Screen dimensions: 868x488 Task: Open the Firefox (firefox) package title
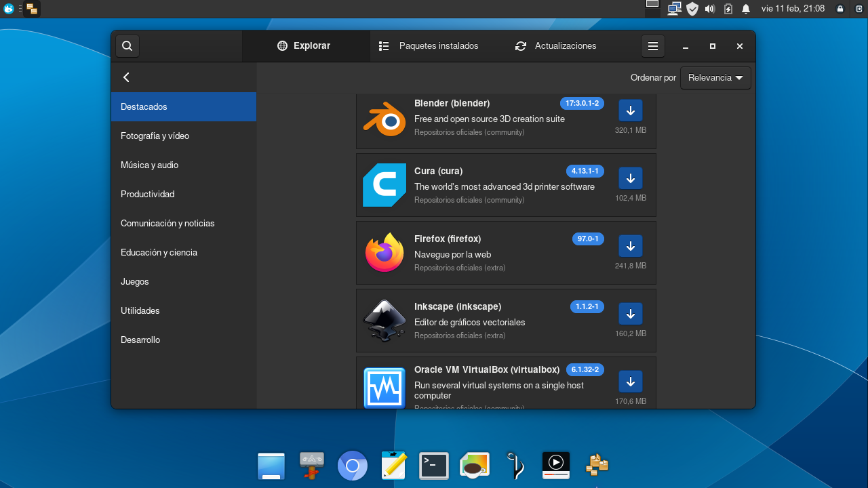point(448,239)
